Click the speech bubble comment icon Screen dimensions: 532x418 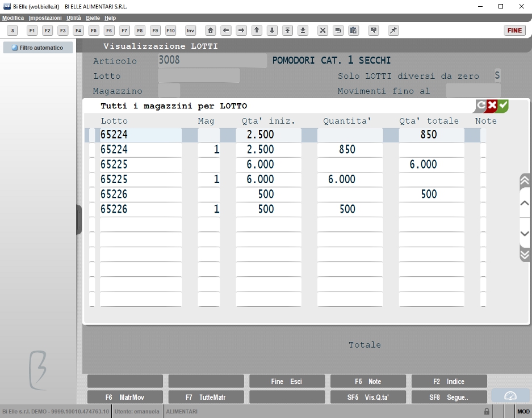374,31
